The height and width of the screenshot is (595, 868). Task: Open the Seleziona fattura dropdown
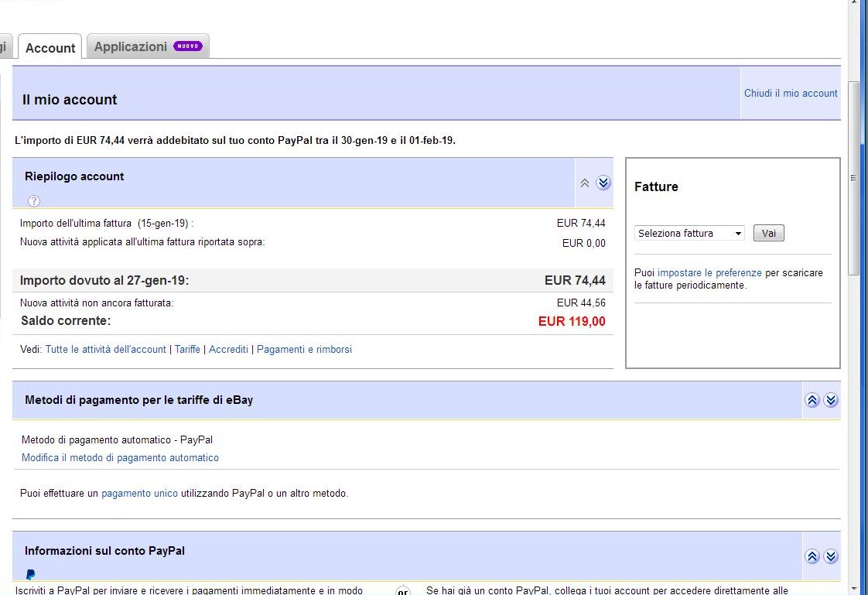[689, 233]
